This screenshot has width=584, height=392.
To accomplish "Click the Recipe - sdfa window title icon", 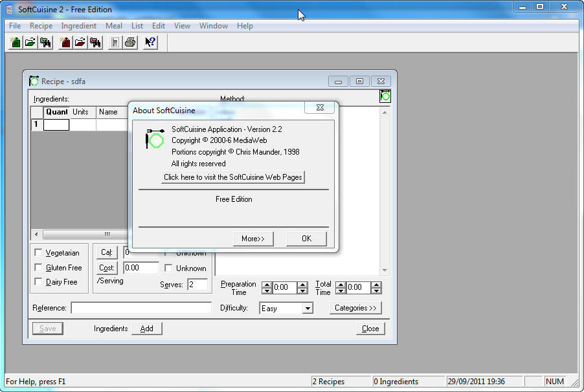I will pos(34,81).
